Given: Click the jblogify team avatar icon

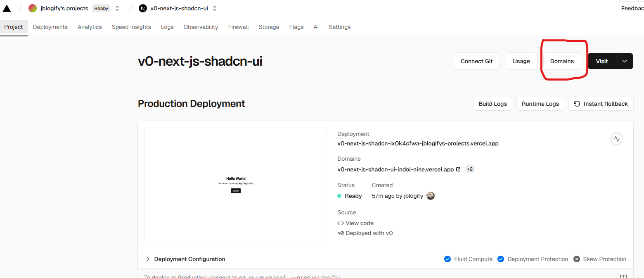Looking at the screenshot, I should coord(33,8).
